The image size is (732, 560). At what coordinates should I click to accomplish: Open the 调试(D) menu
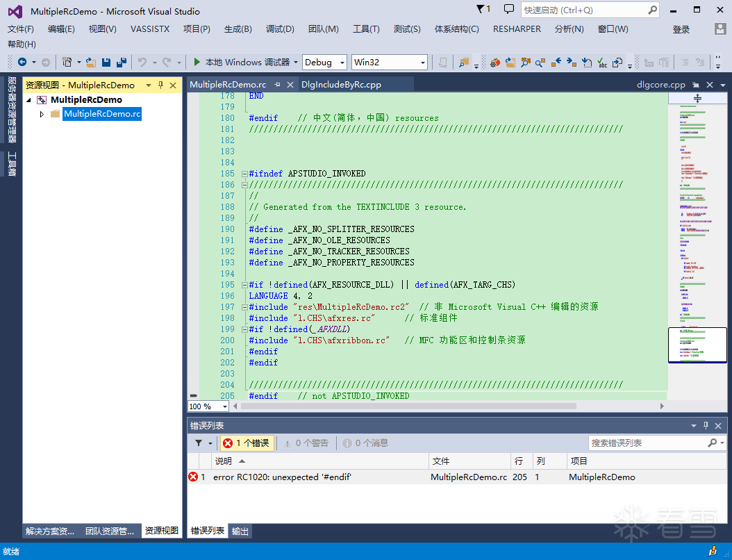click(280, 29)
